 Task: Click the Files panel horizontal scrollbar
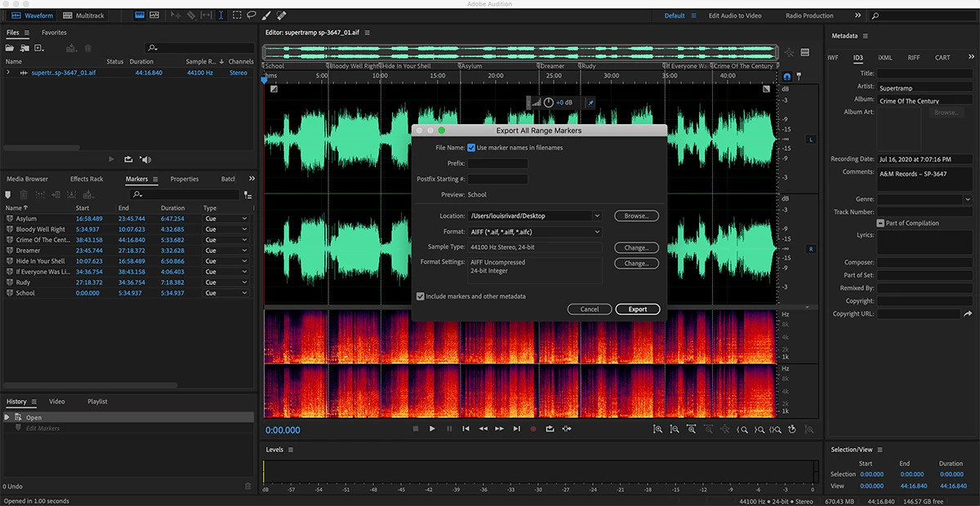click(x=42, y=148)
